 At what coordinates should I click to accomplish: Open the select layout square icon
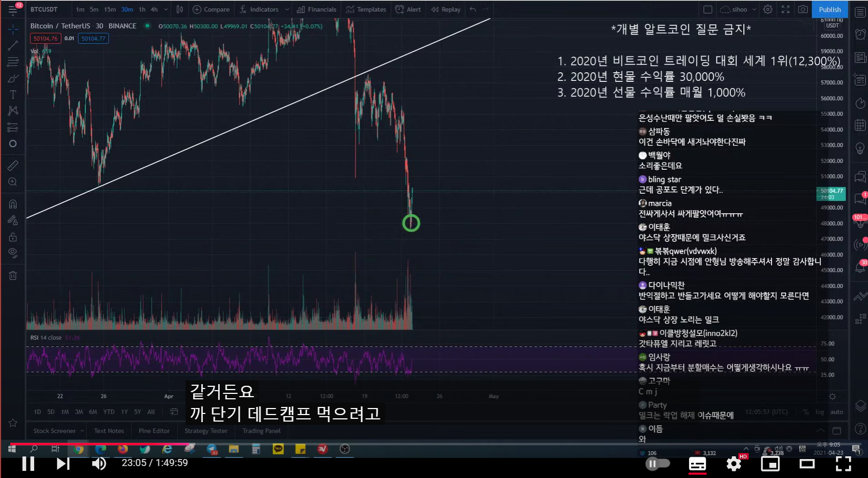pyautogui.click(x=708, y=9)
